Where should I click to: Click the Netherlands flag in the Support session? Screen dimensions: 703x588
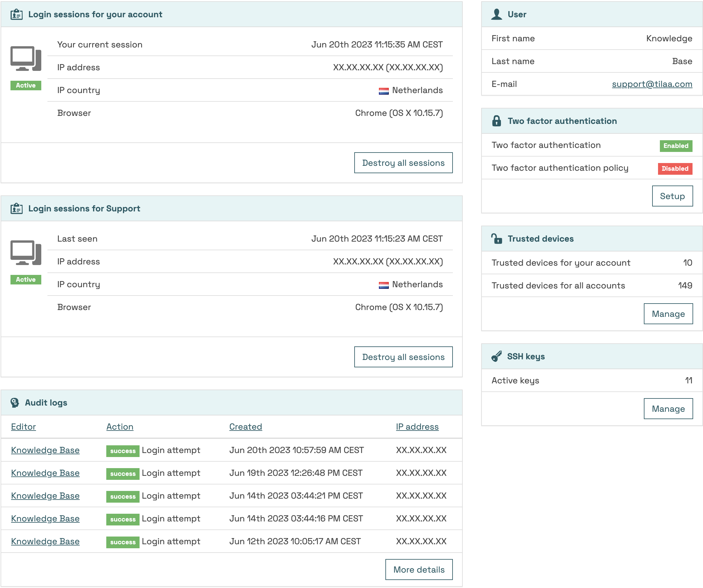click(384, 285)
